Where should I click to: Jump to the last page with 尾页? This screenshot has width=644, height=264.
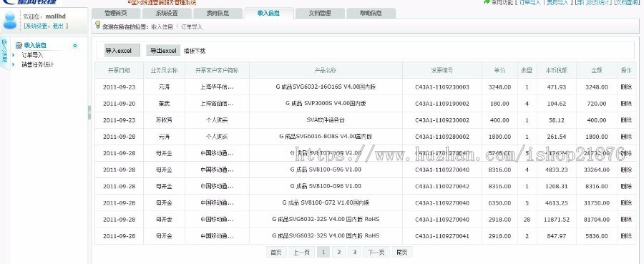point(401,252)
